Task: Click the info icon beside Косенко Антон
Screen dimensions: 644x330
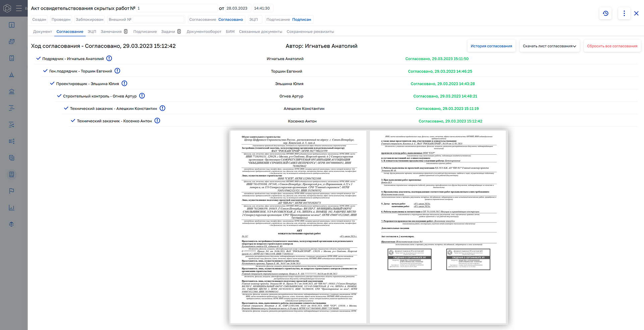Action: point(157,120)
